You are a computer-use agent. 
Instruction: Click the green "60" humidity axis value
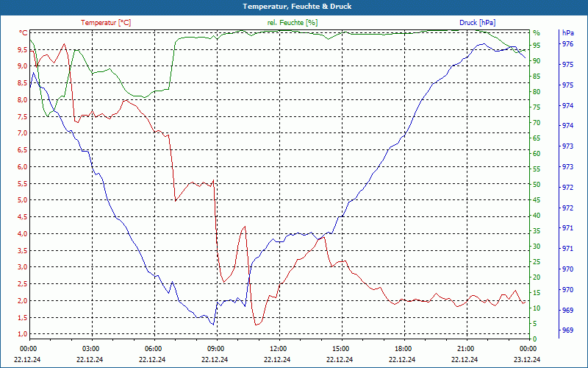pyautogui.click(x=537, y=154)
